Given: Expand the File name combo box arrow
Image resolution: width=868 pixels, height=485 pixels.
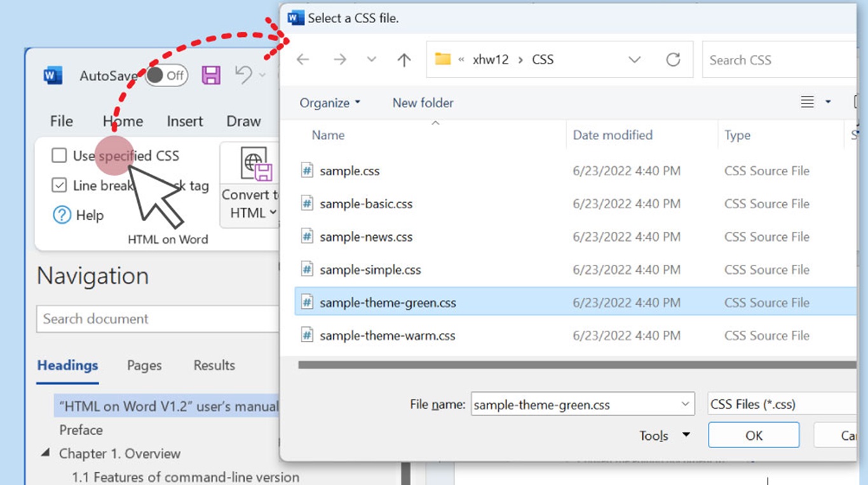Looking at the screenshot, I should click(685, 404).
